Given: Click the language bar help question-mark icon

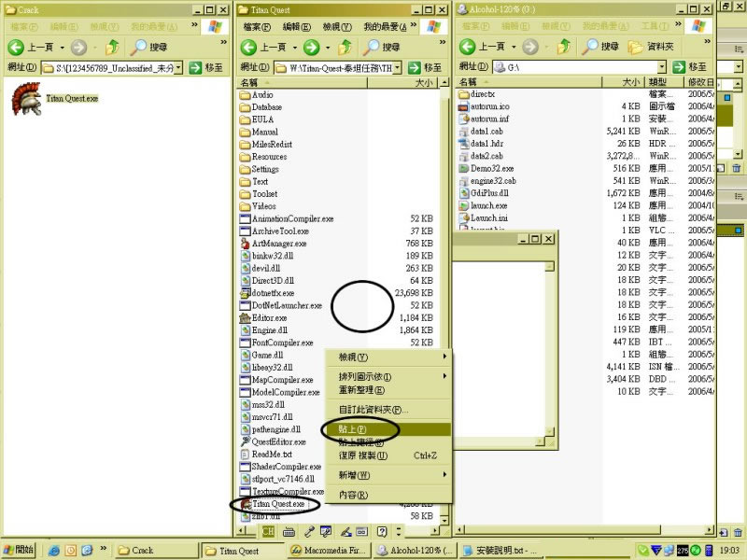Looking at the screenshot, I should [382, 531].
